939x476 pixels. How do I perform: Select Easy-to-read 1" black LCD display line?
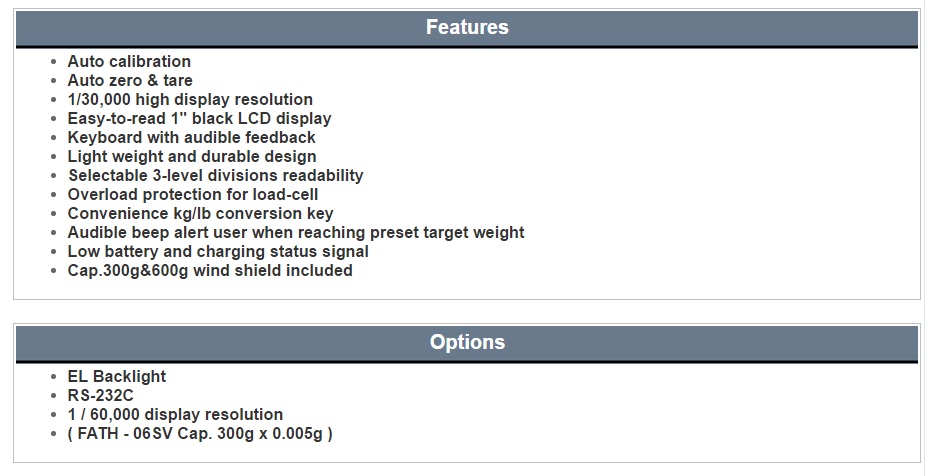tap(199, 119)
